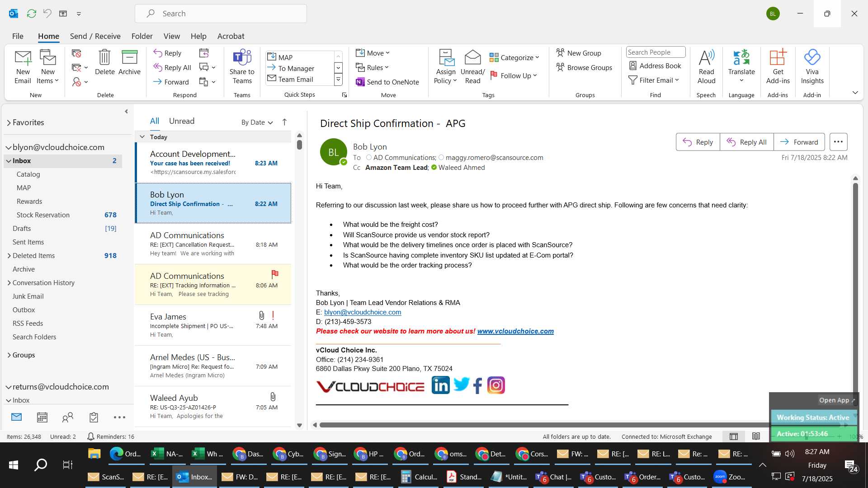The image size is (868, 488).
Task: Click Reminders bell in status bar
Action: [x=90, y=436]
